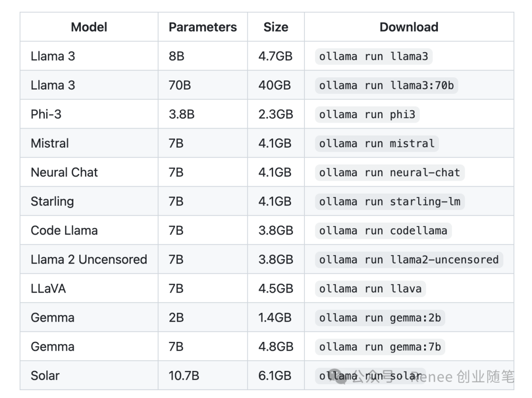Select the Gemma name in the 2B row
The height and width of the screenshot is (398, 532).
click(53, 318)
